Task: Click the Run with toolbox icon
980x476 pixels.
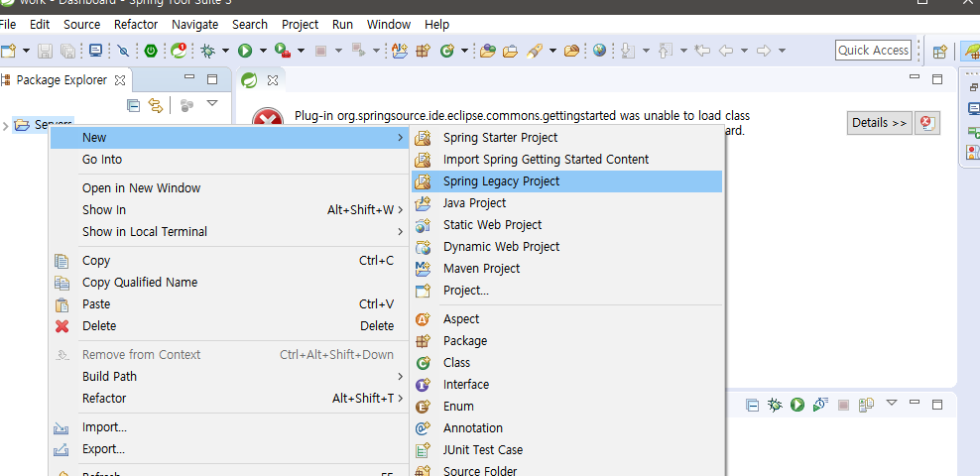Action: [282, 51]
